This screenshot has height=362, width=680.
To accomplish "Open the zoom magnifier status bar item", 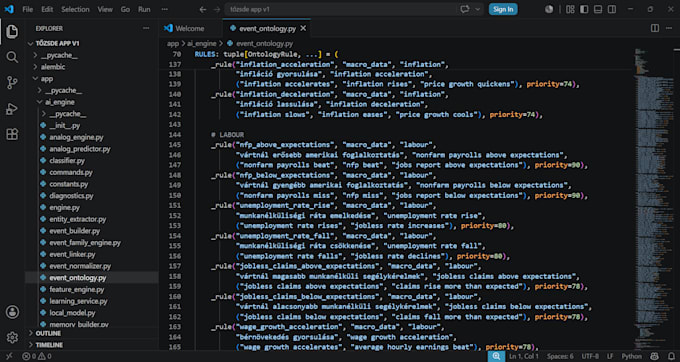I will tap(496, 356).
